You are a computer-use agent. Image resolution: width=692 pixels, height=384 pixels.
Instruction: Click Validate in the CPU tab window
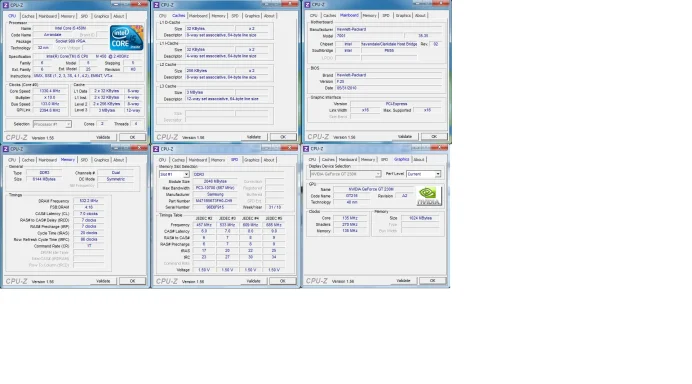point(103,137)
